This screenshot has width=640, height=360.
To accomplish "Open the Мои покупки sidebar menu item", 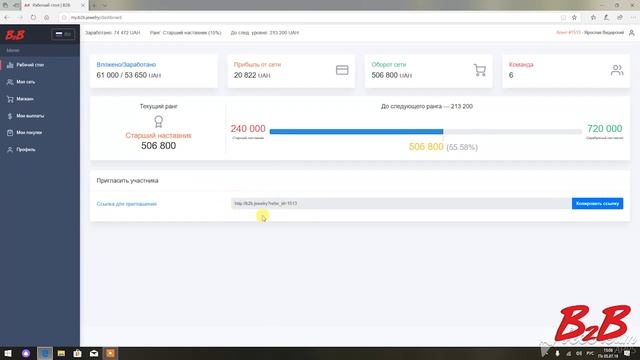I will pyautogui.click(x=40, y=133).
